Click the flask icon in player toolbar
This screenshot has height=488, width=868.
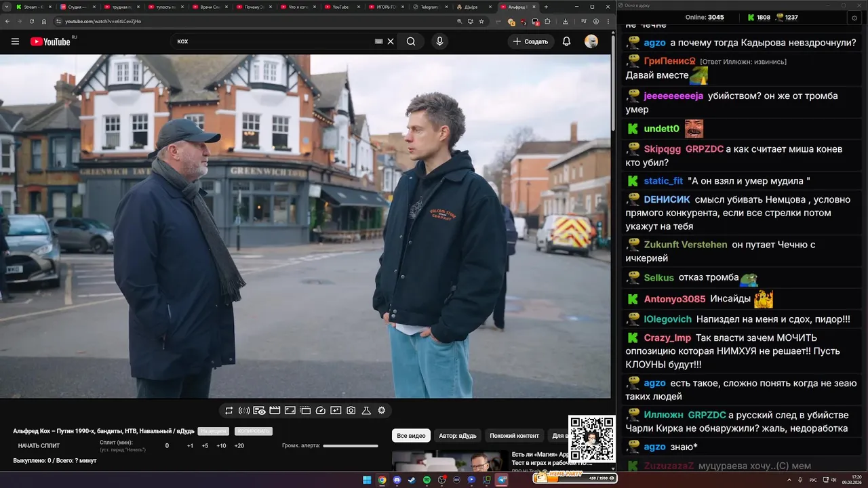[x=366, y=410]
